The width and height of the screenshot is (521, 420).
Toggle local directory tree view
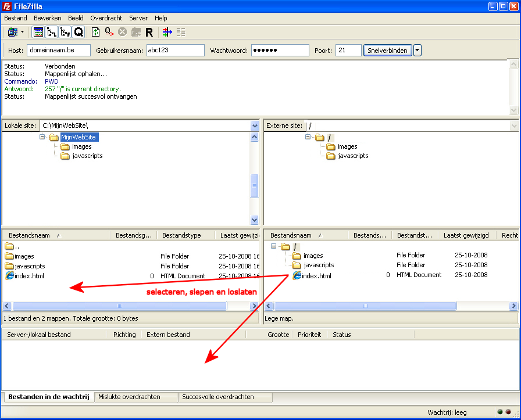click(52, 32)
